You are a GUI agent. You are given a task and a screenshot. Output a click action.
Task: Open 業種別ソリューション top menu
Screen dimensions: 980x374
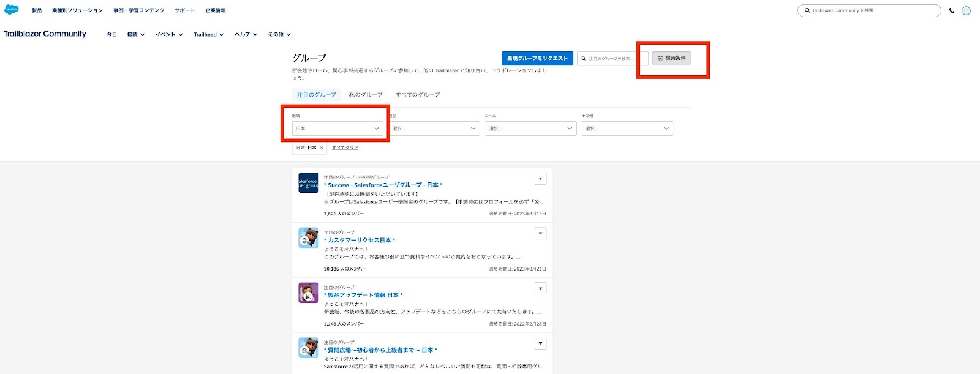(77, 10)
